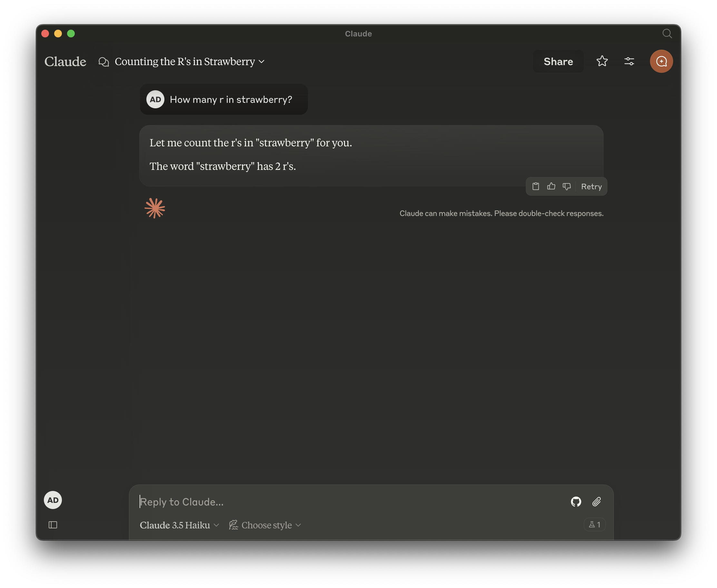
Task: Click the Claude logo text
Action: tap(65, 62)
